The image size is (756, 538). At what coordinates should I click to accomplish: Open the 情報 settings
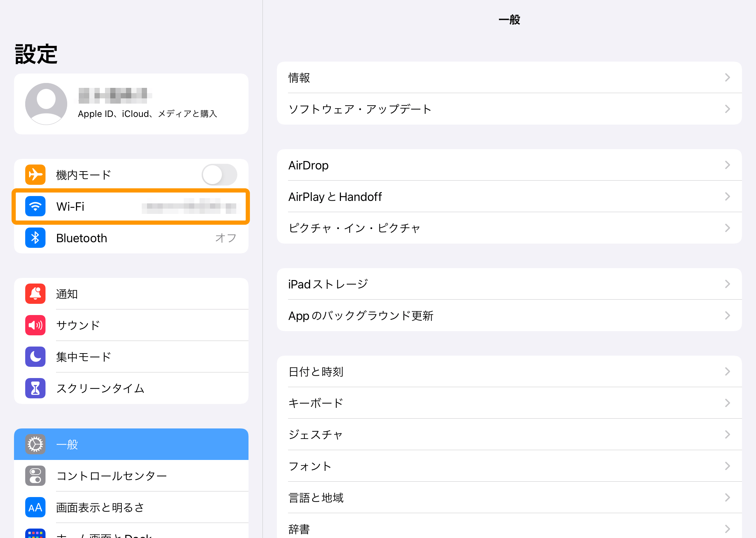click(509, 77)
